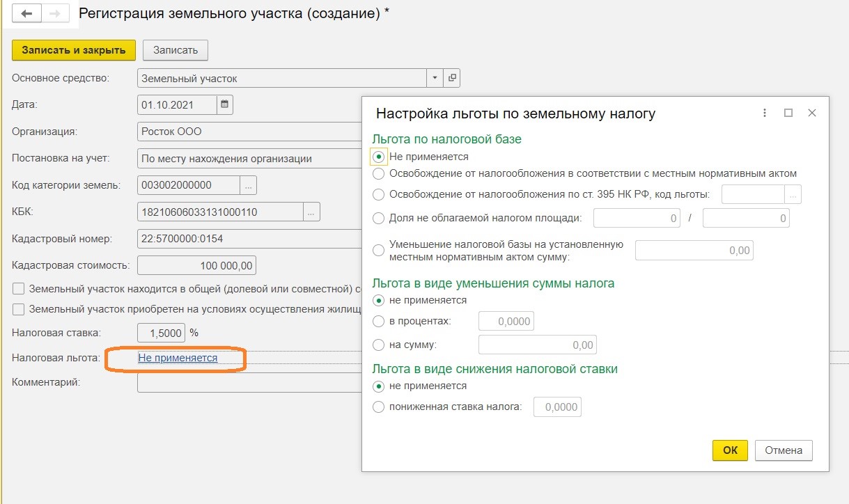The image size is (849, 504).
Task: Choose tax reduction 'на сумму' option
Action: click(378, 345)
